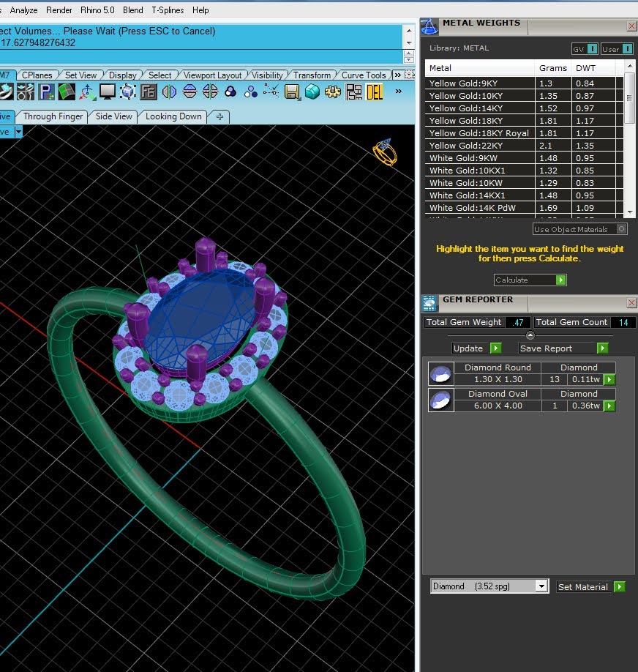Viewport: 638px width, 672px height.
Task: Select the Yellow Gold:18KY row
Action: click(x=524, y=121)
